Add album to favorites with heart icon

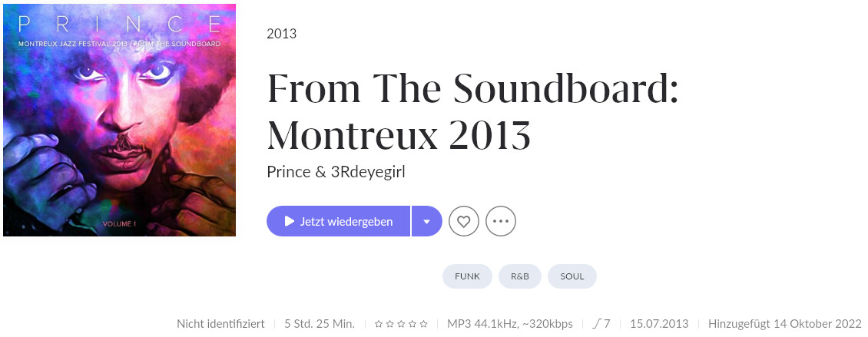tap(463, 221)
